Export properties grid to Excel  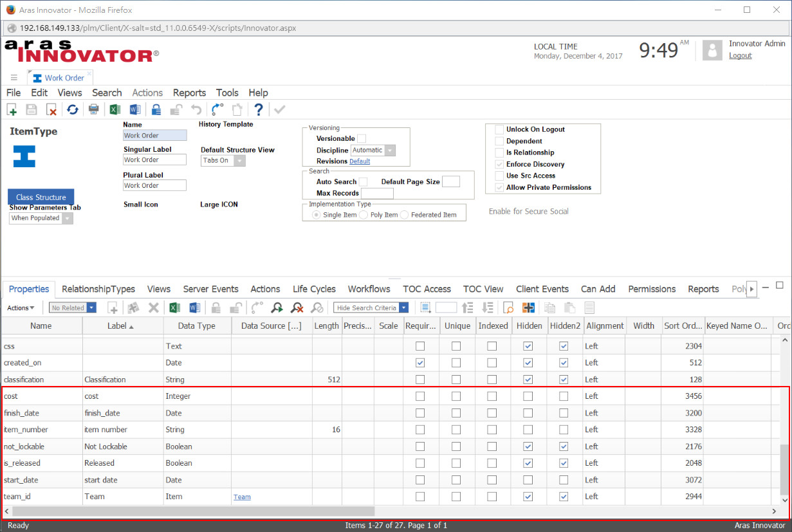click(x=175, y=307)
